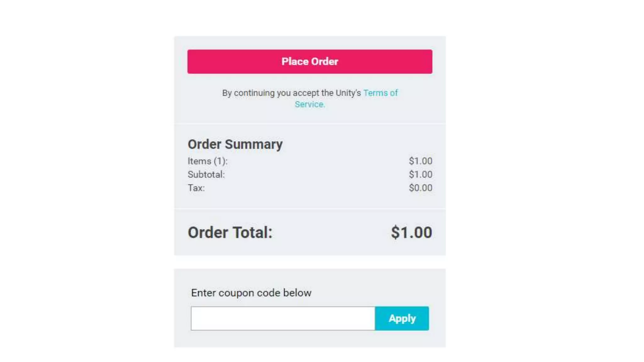644x362 pixels.
Task: Click the Tax amount of $0.00
Action: 420,188
